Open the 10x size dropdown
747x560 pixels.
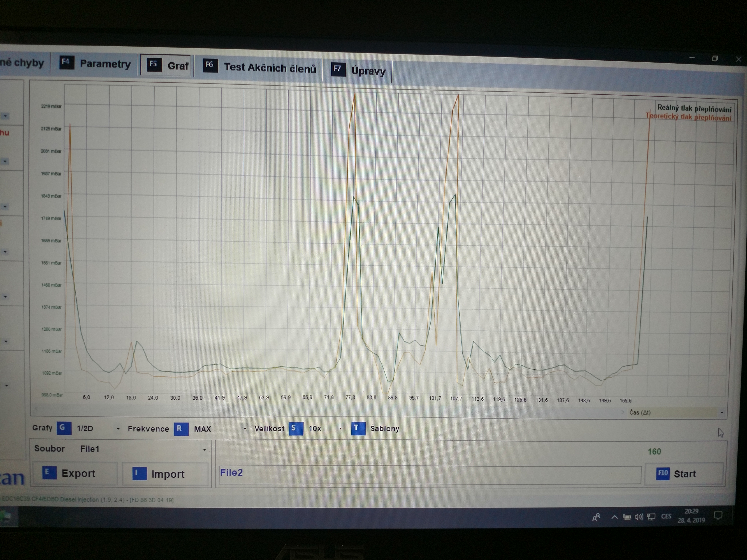[340, 429]
